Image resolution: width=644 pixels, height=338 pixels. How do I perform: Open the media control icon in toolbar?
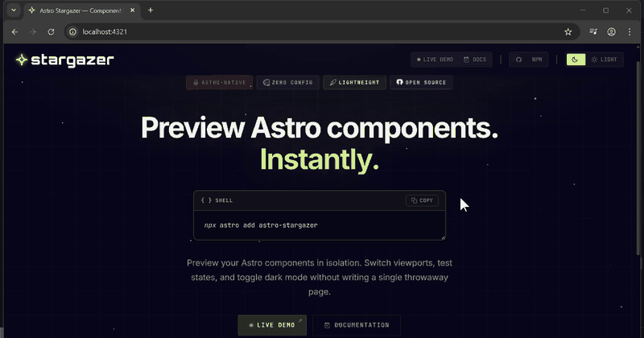593,31
